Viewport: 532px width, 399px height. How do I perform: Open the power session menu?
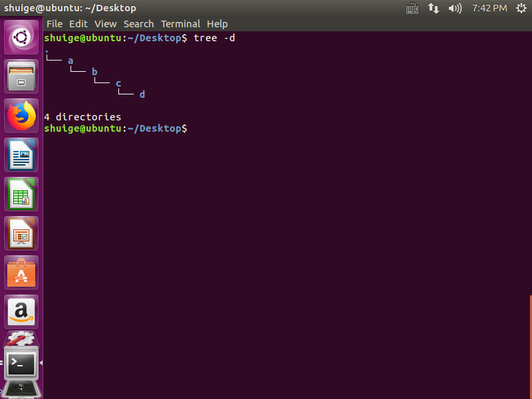click(521, 8)
